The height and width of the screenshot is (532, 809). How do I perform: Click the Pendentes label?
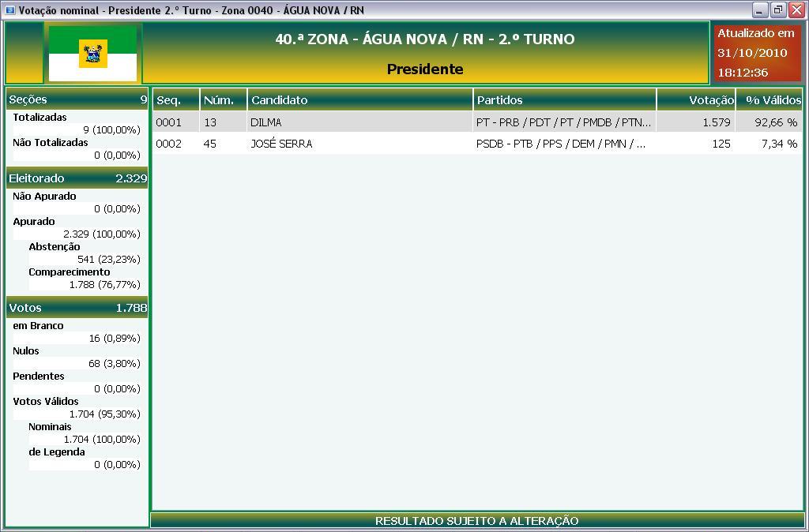tap(39, 376)
